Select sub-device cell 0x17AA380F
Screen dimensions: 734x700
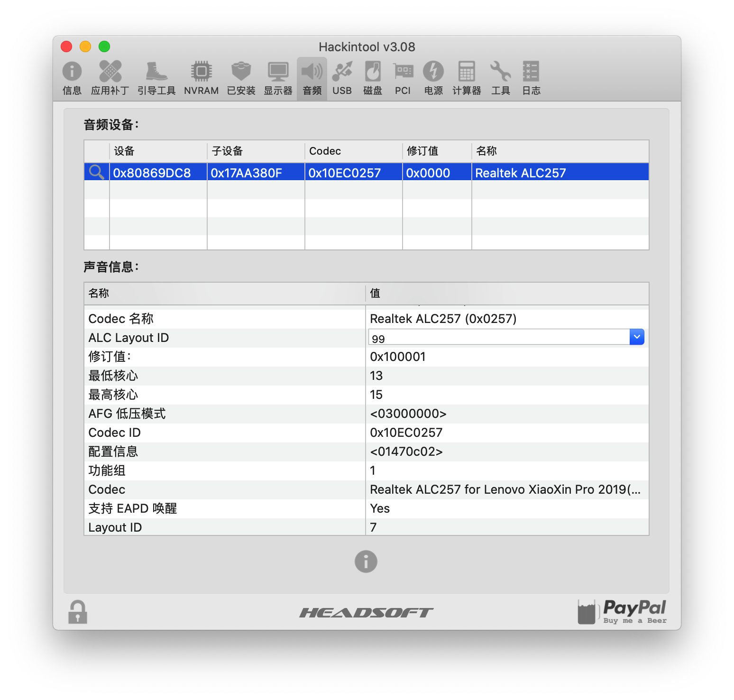point(247,173)
